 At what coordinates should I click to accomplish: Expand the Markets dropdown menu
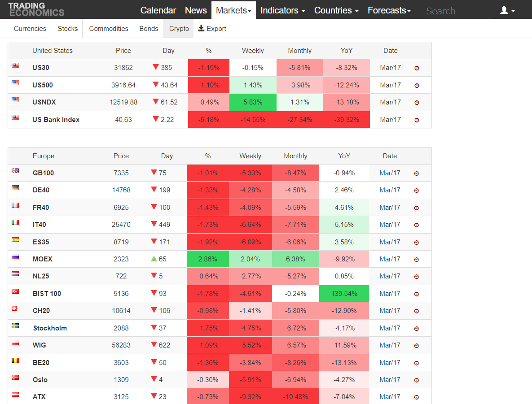pos(233,10)
